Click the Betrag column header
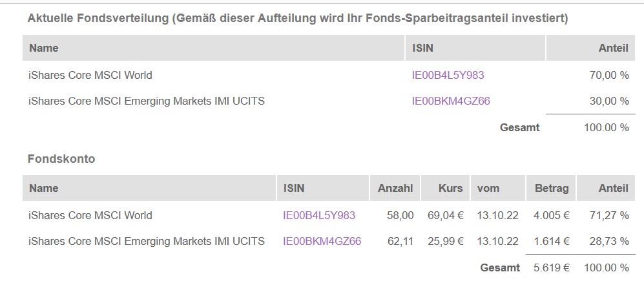 (x=551, y=188)
